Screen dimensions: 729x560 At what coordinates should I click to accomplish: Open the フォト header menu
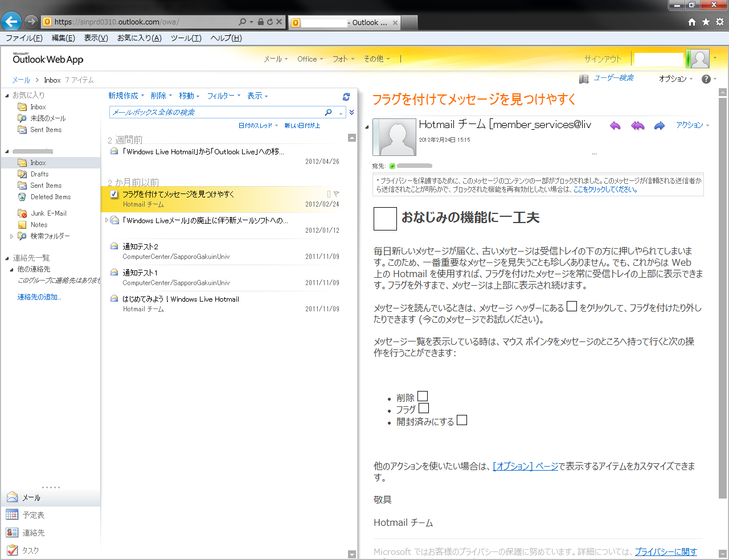tap(343, 59)
